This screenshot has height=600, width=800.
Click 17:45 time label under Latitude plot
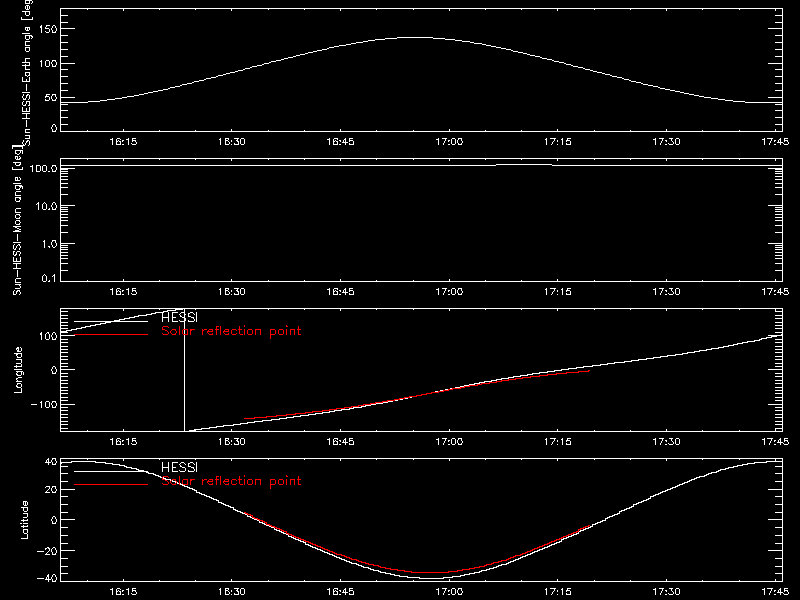pos(775,592)
